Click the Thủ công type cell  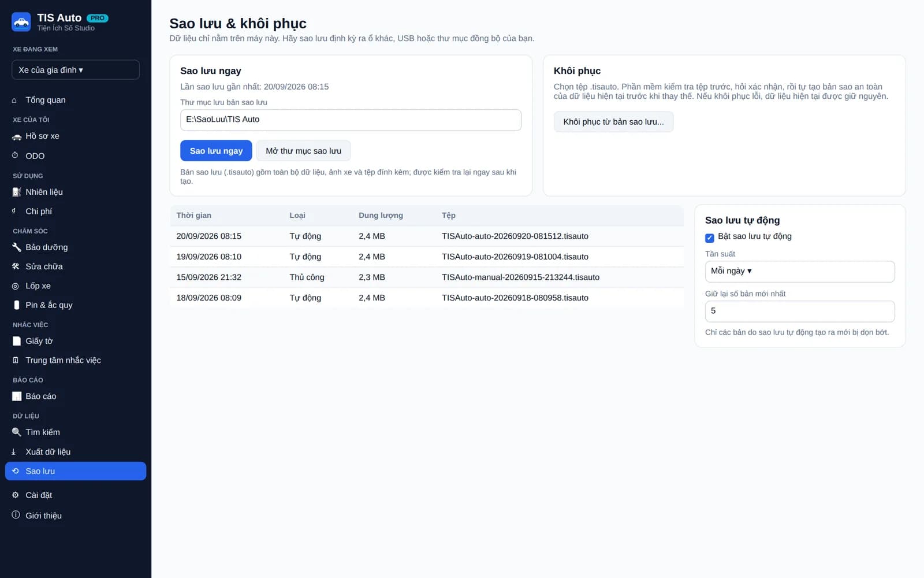tap(307, 277)
